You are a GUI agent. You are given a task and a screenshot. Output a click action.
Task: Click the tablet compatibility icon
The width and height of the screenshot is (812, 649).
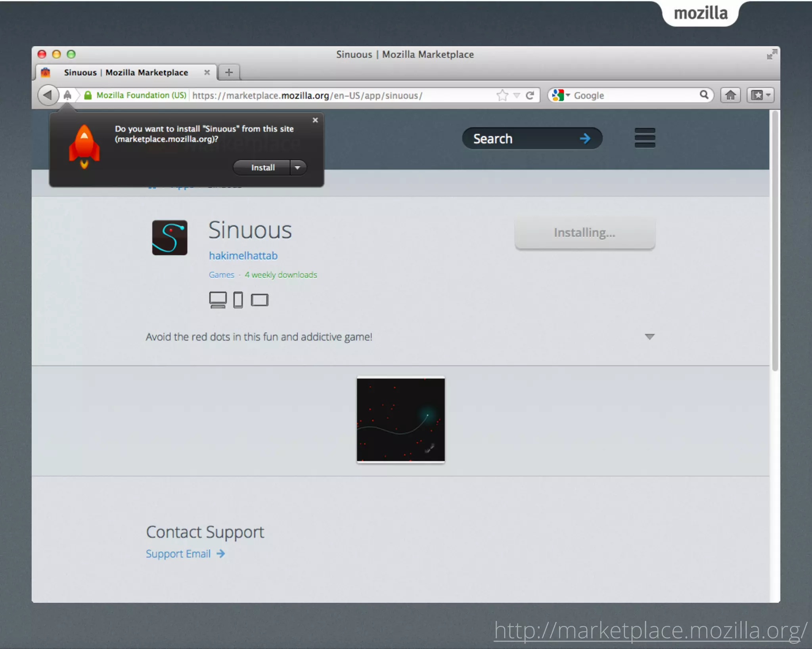(260, 300)
